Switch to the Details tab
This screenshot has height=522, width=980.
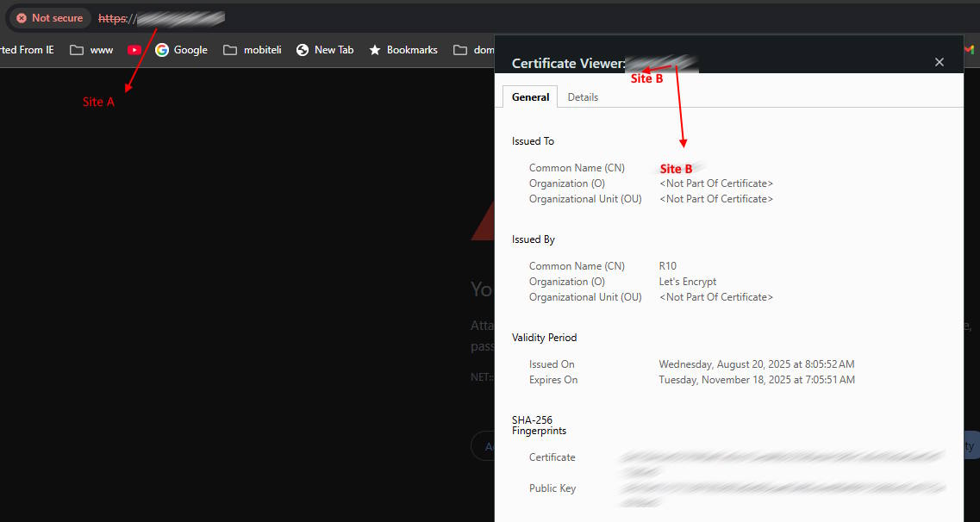(x=583, y=97)
